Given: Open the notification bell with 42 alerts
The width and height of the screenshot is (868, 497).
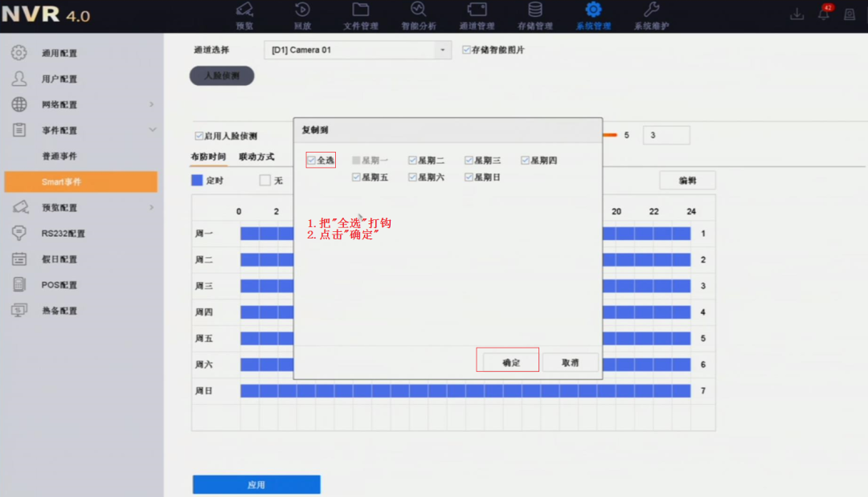Looking at the screenshot, I should click(823, 14).
